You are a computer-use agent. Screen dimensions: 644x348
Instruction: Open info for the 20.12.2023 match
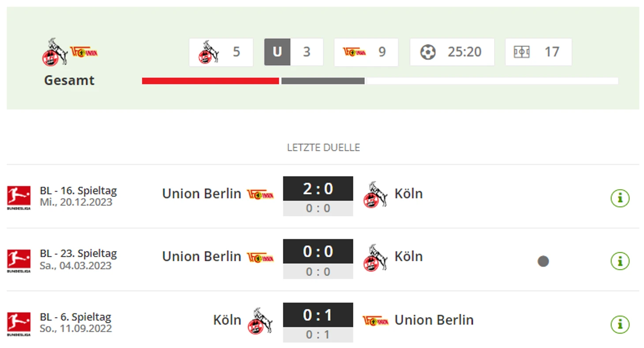[x=620, y=198]
